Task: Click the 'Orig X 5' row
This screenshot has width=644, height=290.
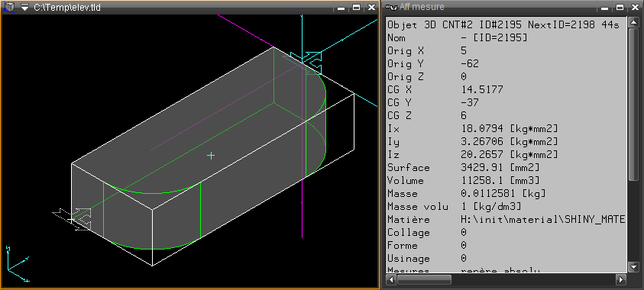Action: (427, 50)
